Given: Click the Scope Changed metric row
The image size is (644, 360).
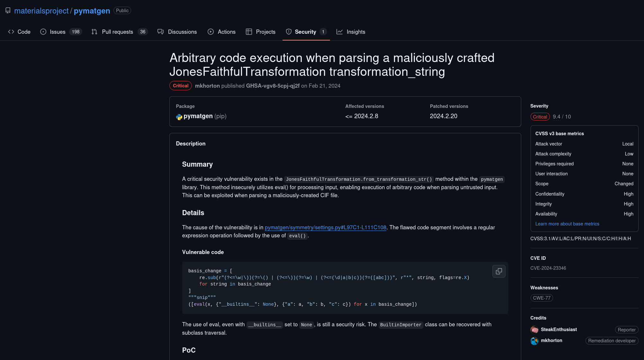Looking at the screenshot, I should 584,184.
